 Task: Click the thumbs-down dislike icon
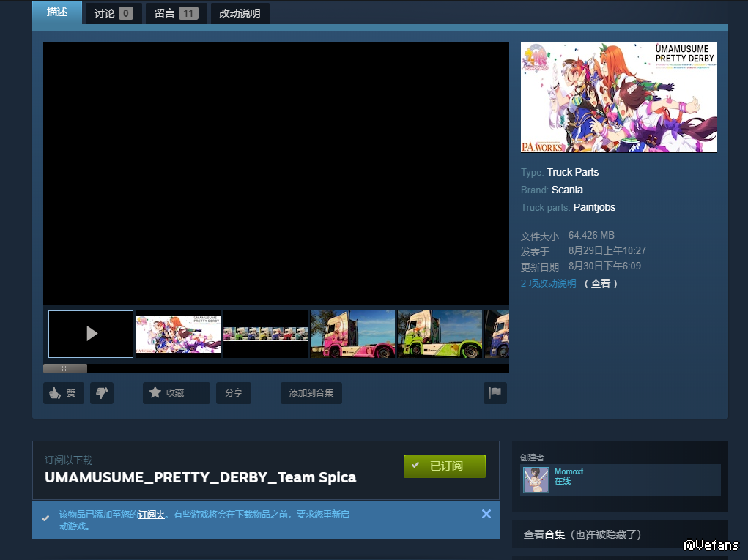[102, 393]
